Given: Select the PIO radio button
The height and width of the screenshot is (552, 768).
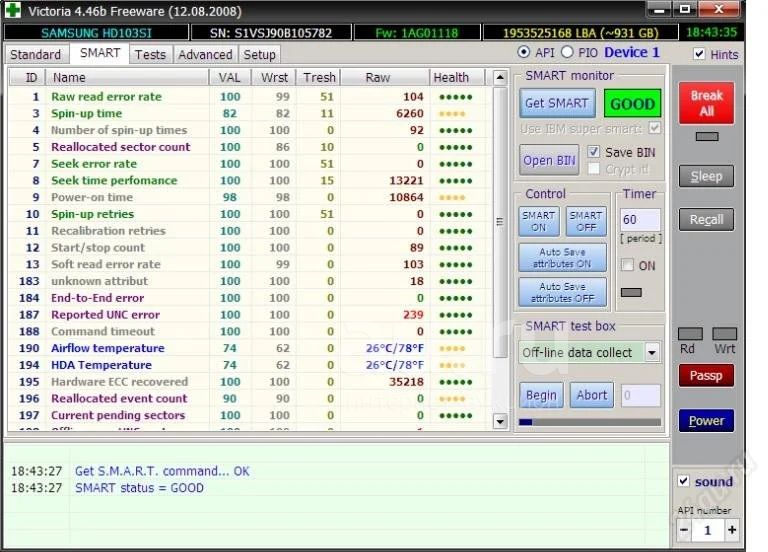Looking at the screenshot, I should pyautogui.click(x=567, y=52).
